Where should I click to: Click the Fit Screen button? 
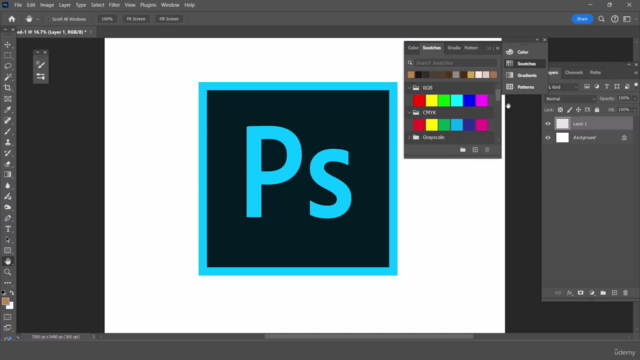[x=136, y=19]
